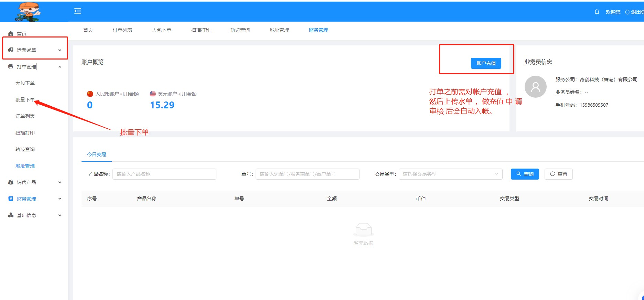Switch to the 扫描打印 top tab
The width and height of the screenshot is (644, 300).
(201, 30)
